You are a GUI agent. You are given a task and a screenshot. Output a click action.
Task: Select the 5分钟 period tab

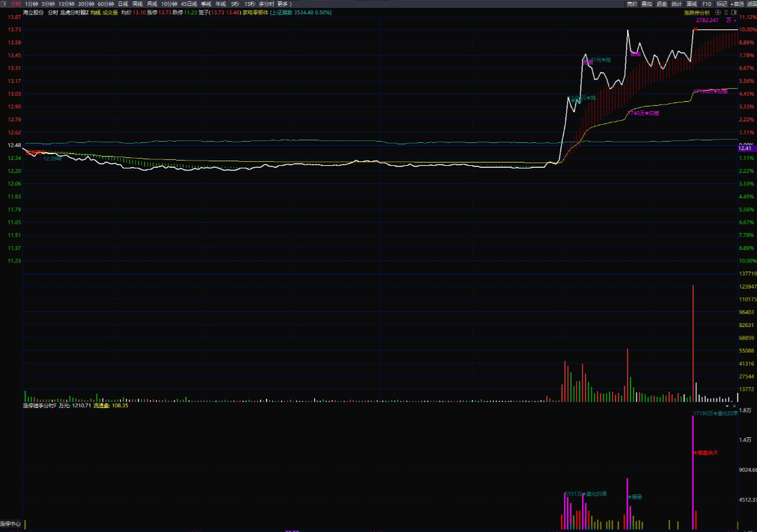tap(48, 3)
